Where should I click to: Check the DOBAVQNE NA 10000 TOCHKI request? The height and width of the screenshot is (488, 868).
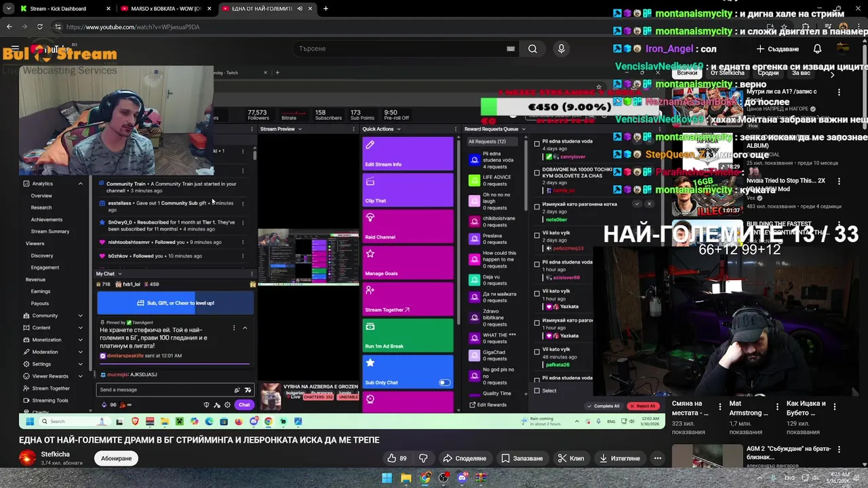click(537, 173)
